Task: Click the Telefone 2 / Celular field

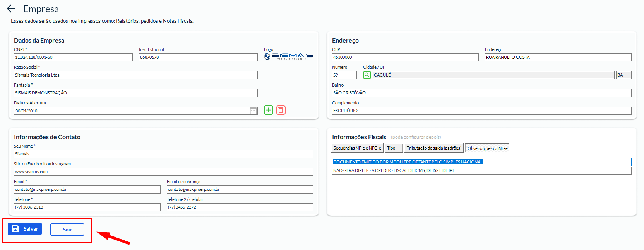Action: (x=240, y=207)
